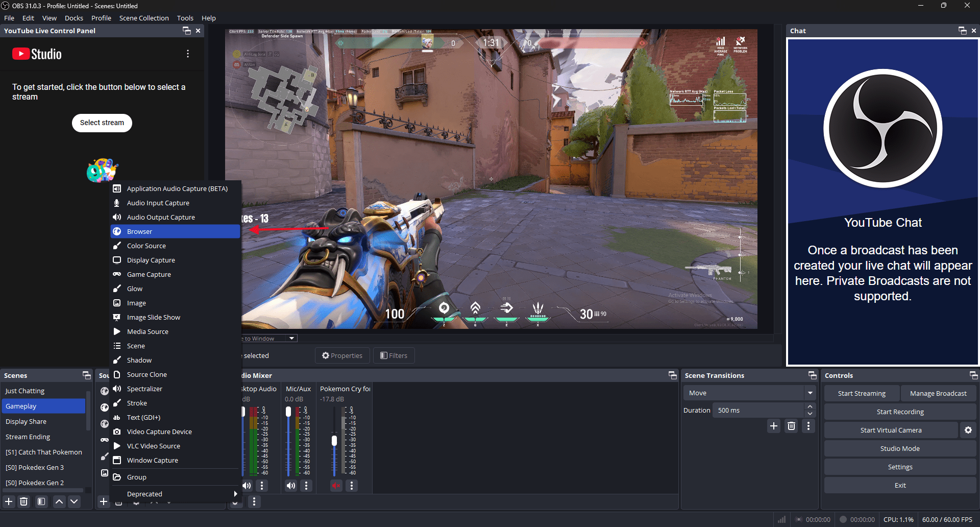Open the Docks menu

73,18
